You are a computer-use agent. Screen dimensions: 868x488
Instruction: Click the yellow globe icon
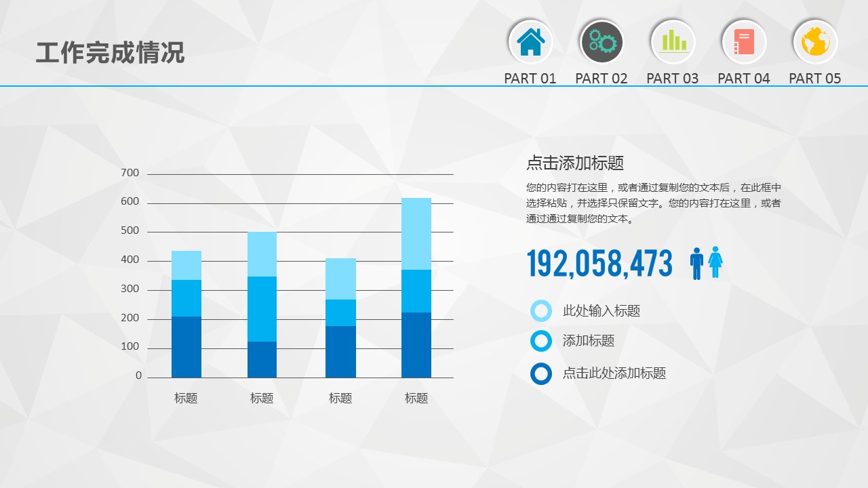[815, 42]
